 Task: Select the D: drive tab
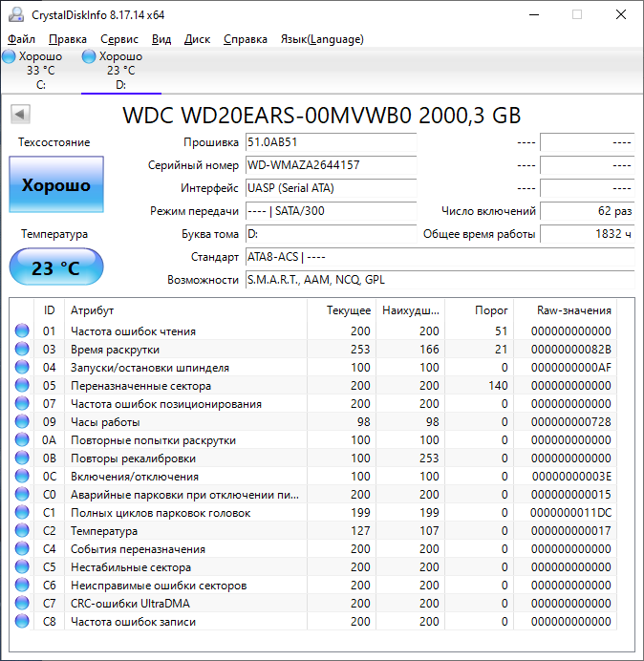120,71
